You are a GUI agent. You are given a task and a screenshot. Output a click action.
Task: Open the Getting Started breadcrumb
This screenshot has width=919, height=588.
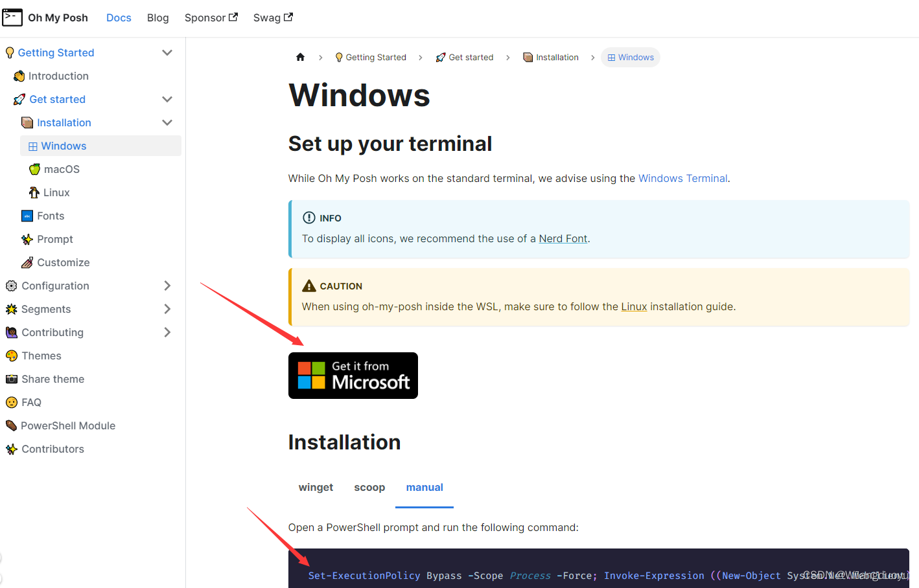tap(371, 57)
